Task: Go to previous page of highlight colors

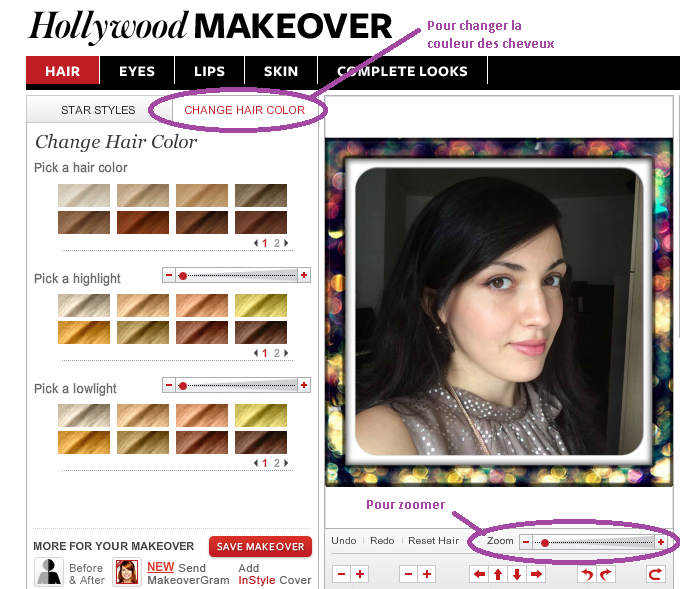Action: coord(256,353)
